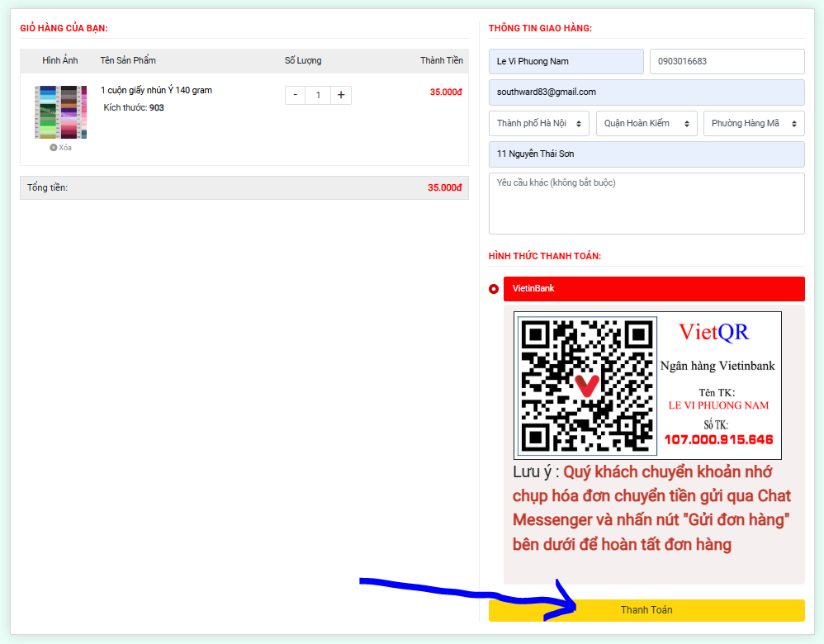Open the Quận Hoàn Kiếm district dropdown

click(x=646, y=123)
